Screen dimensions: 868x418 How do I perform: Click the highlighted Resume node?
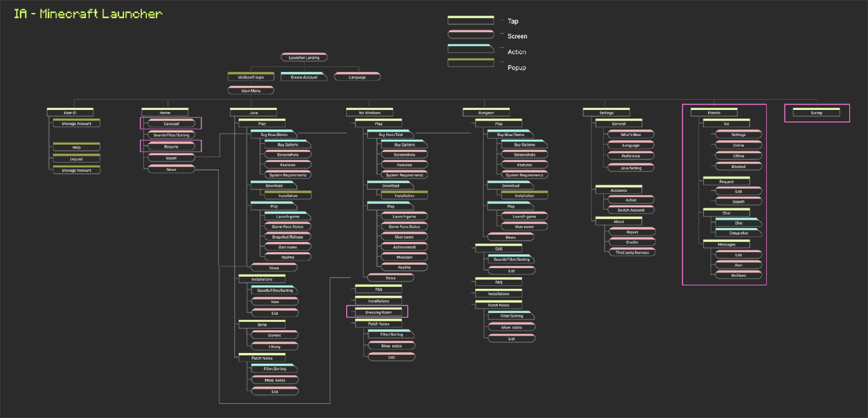[171, 147]
